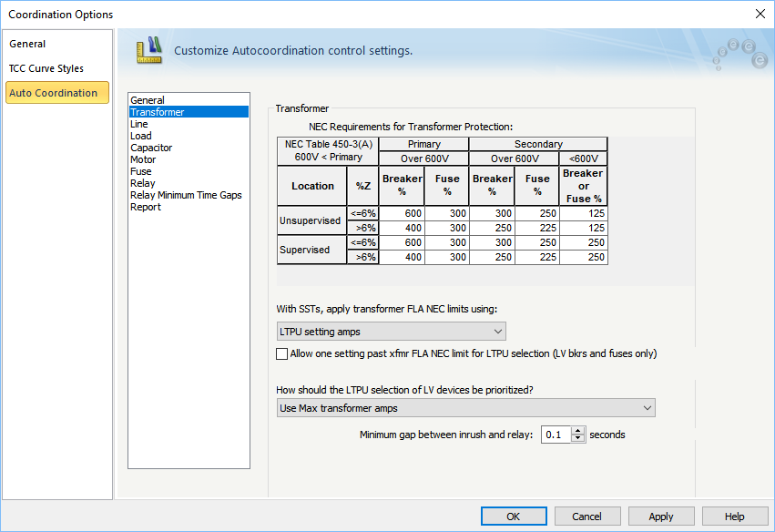Expand the Use Max transformer amps dropdown
The height and width of the screenshot is (532, 775).
click(465, 408)
